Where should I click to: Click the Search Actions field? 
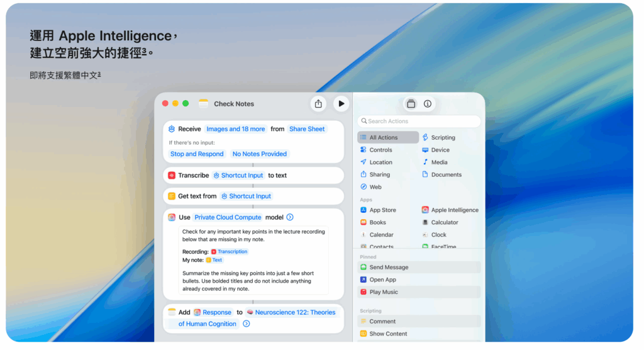point(419,121)
